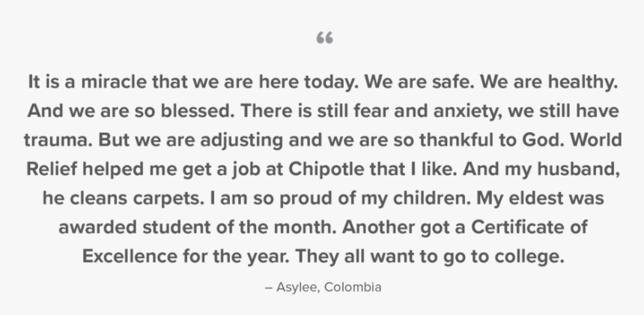Viewport: 644px width, 315px height.
Task: Click the attribution text 'Asylee, Colombia'
Action: (329, 287)
